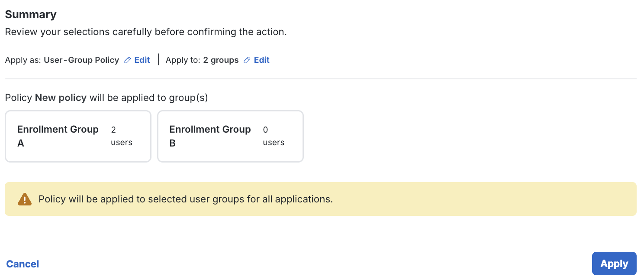Click the pencil icon beside User-Group Policy
The image size is (644, 280).
128,60
